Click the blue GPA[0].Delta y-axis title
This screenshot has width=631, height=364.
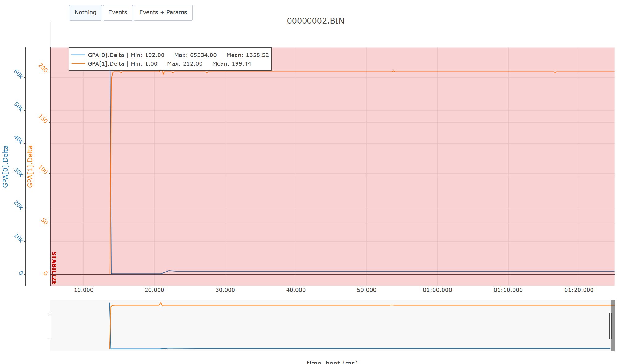[x=6, y=166]
